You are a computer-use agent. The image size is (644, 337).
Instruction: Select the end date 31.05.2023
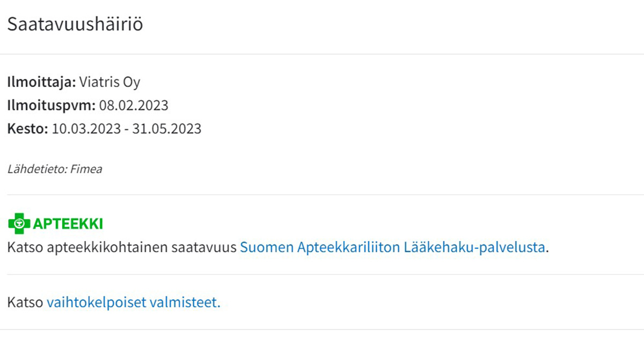click(x=167, y=129)
